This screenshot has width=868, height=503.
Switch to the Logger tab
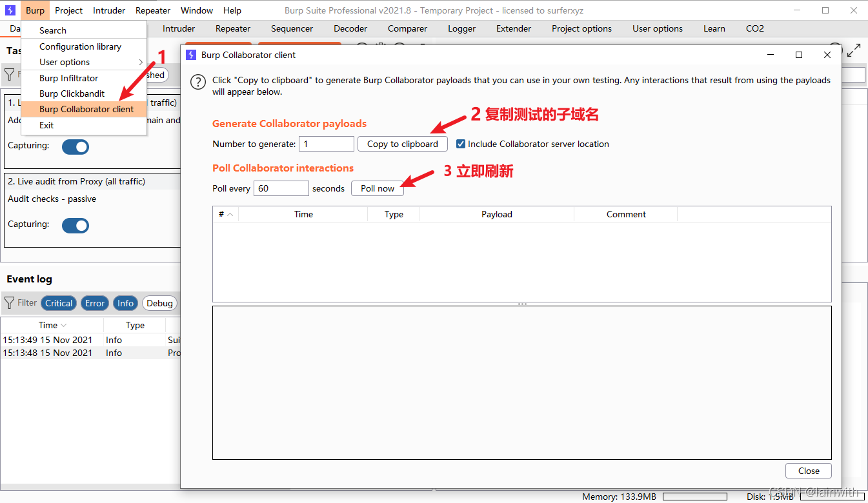461,28
